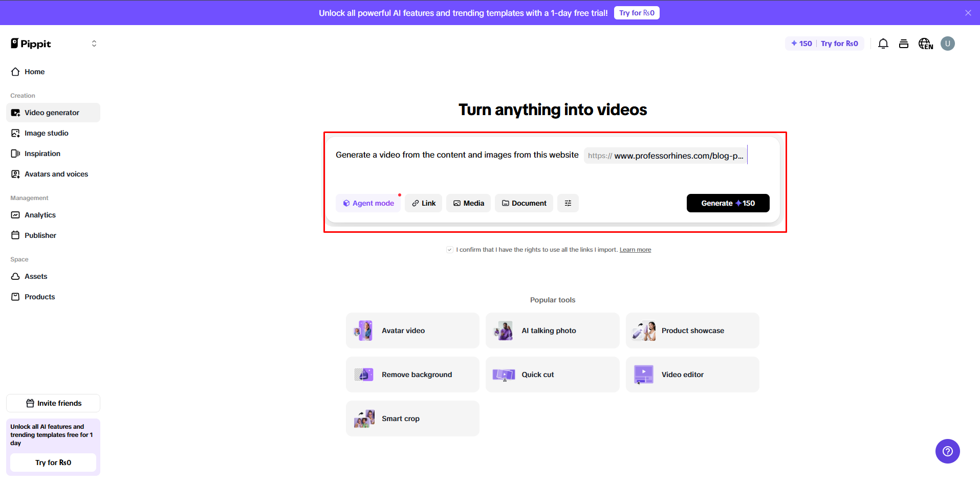Click the Remove background thumbnail
This screenshot has width=980, height=484.
click(x=364, y=375)
